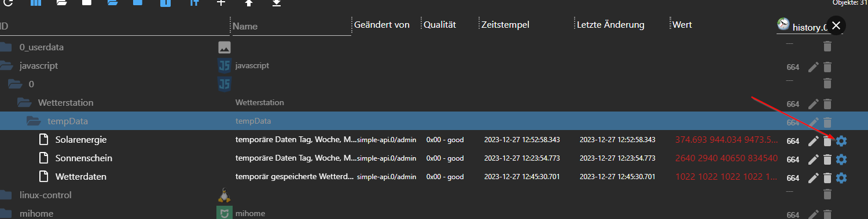This screenshot has height=219, width=868.
Task: Select the Wetterdaten state row
Action: click(x=434, y=177)
